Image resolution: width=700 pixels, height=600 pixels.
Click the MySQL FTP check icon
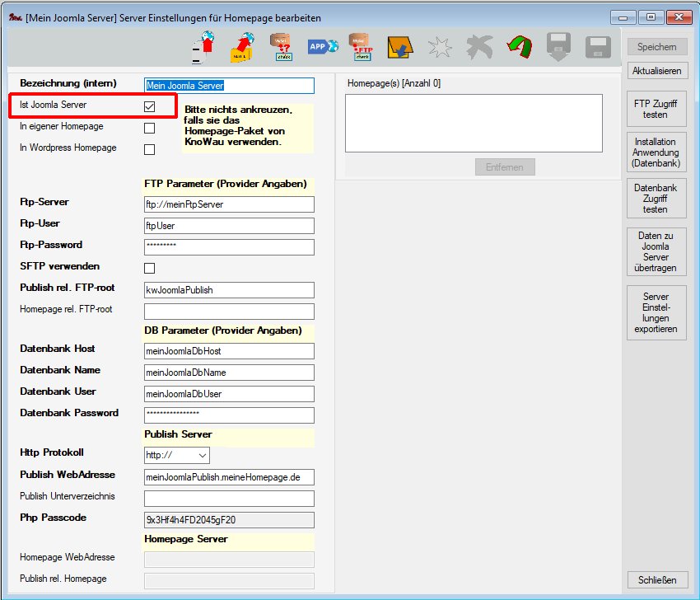click(362, 48)
